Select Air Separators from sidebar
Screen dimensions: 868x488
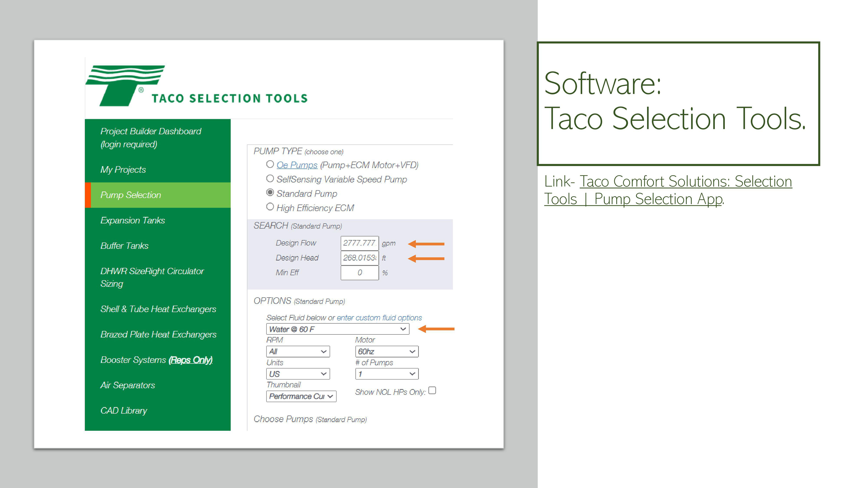click(128, 385)
